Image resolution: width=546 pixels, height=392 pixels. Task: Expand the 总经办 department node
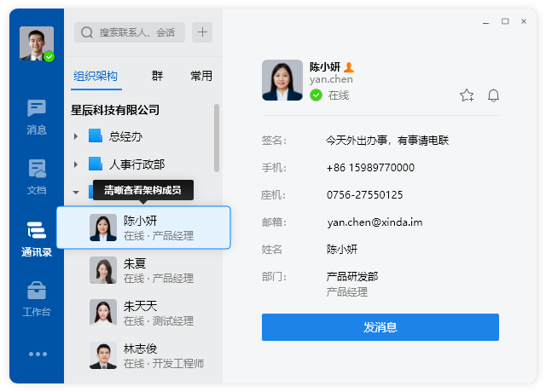pyautogui.click(x=76, y=136)
